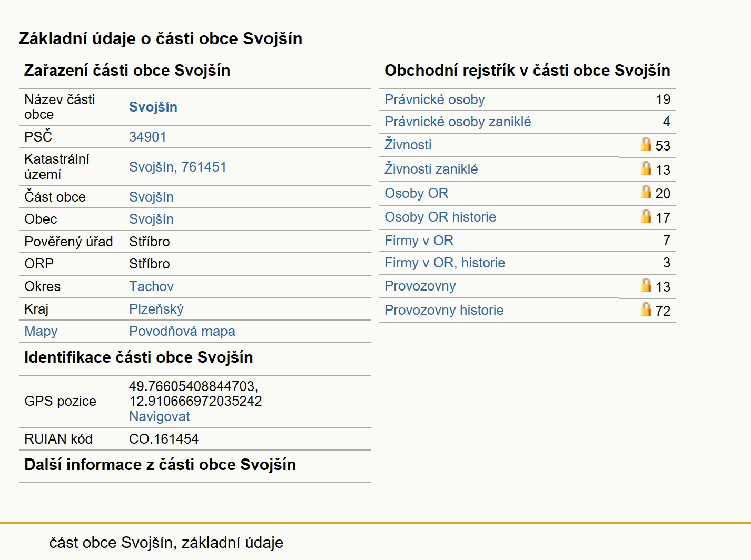This screenshot has width=751, height=560.
Task: Open the Plzeňský region link
Action: point(156,309)
